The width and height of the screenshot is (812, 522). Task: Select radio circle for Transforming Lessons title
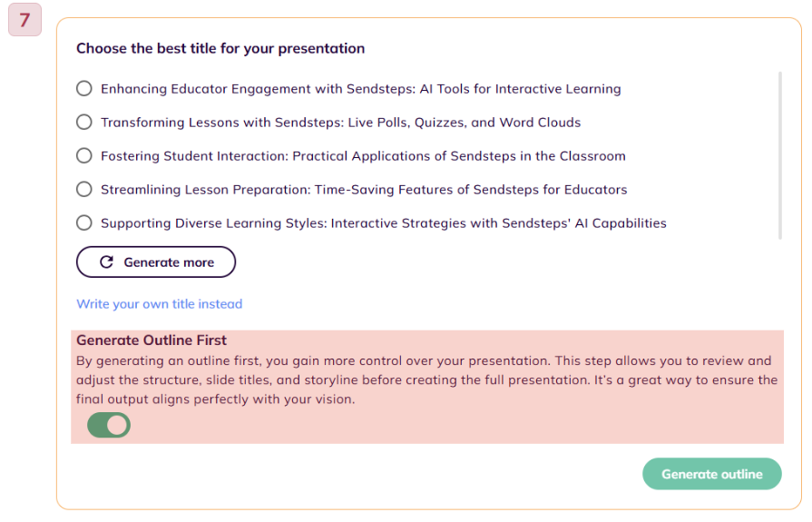click(83, 122)
